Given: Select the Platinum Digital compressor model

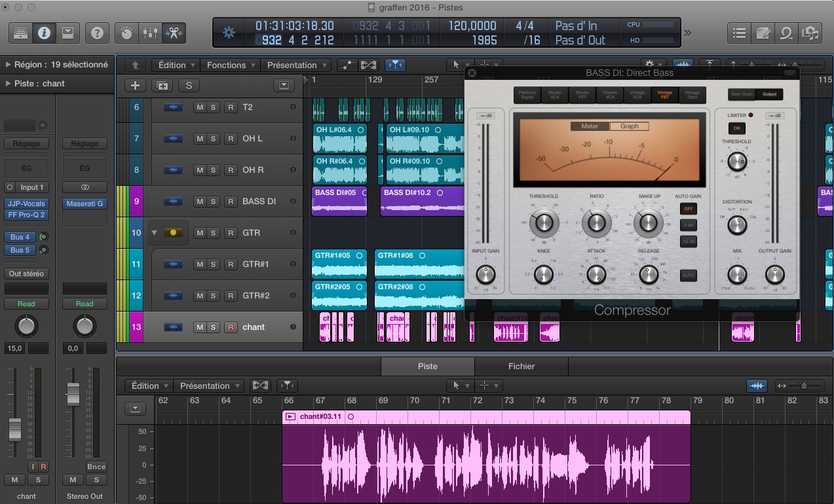Looking at the screenshot, I should [527, 95].
